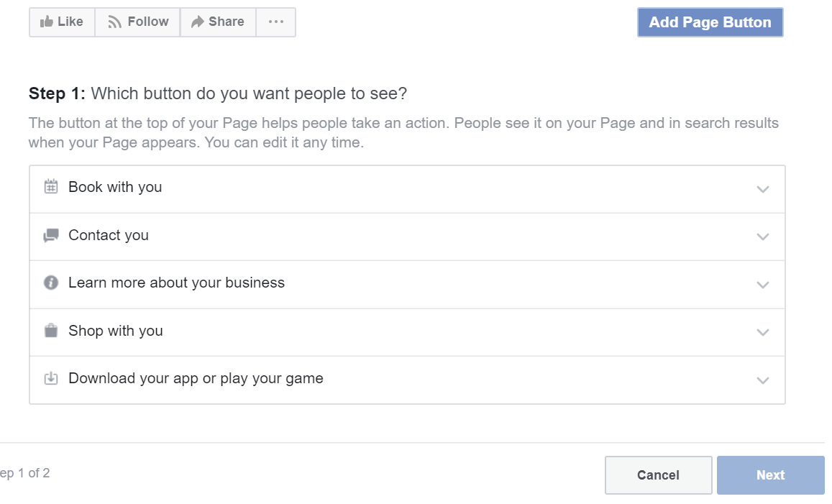
Task: Click the chat bubble icon beside Contact you
Action: point(51,235)
